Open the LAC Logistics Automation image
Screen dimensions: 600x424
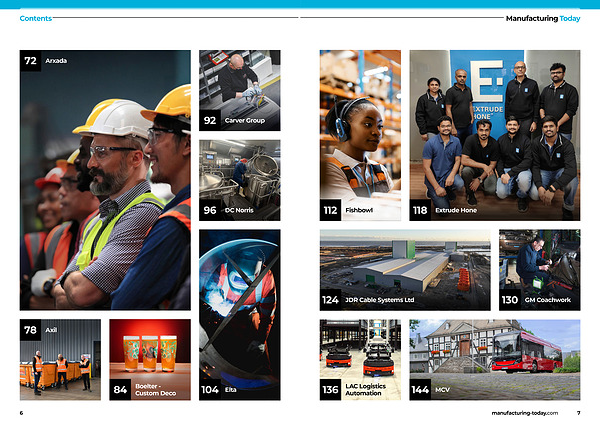tap(360, 360)
